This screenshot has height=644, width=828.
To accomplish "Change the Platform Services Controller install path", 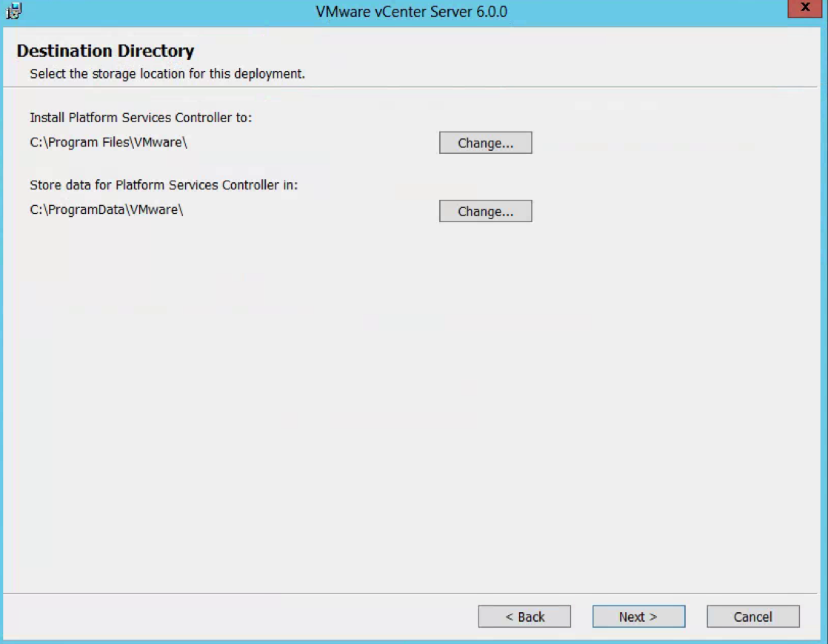I will click(485, 143).
